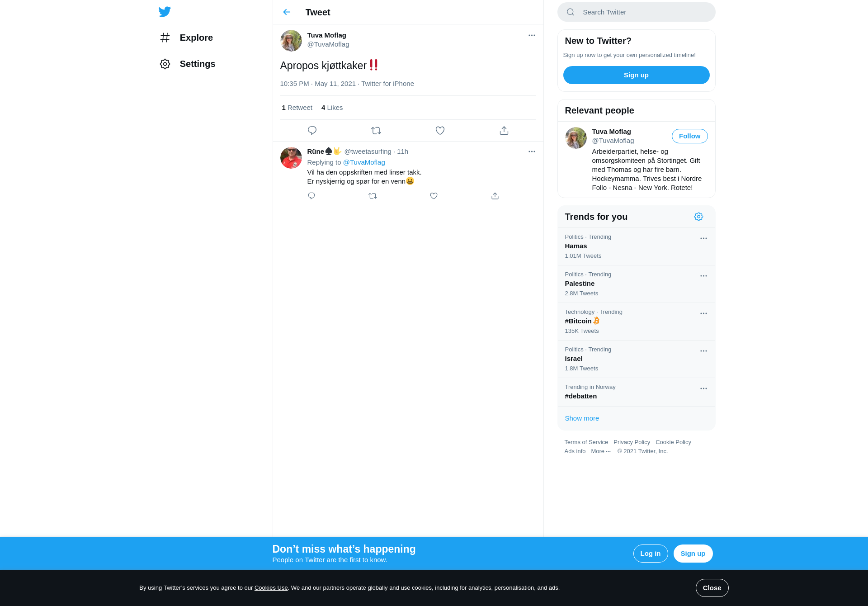Open trends settings gear icon
This screenshot has height=606, width=868.
[x=698, y=217]
